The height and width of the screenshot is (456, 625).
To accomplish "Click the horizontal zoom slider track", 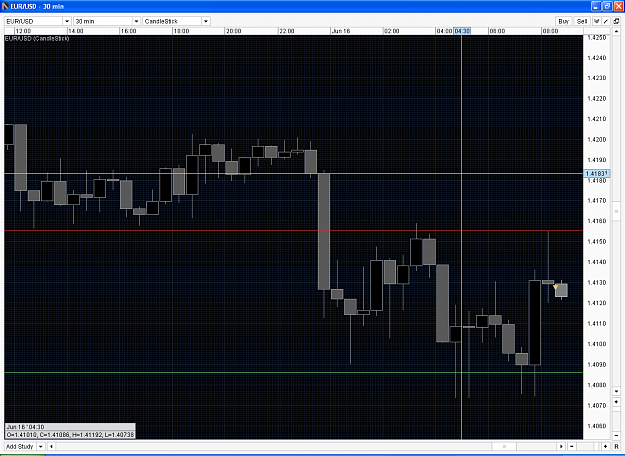I will [x=589, y=446].
